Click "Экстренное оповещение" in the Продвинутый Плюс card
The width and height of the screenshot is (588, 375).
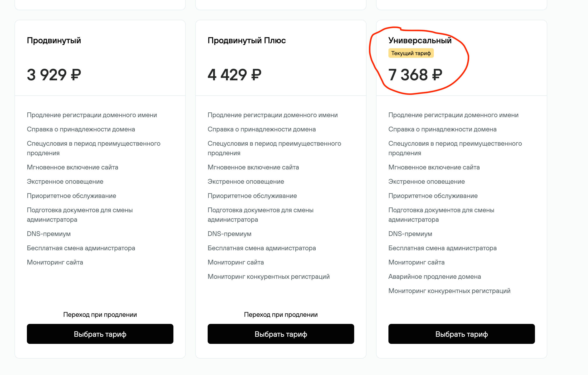coord(246,182)
